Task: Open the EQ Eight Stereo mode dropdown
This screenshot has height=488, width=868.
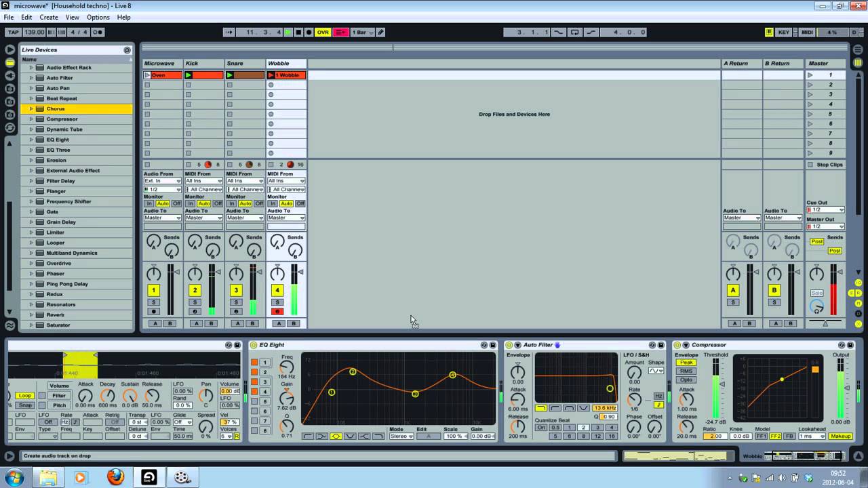Action: (x=401, y=436)
